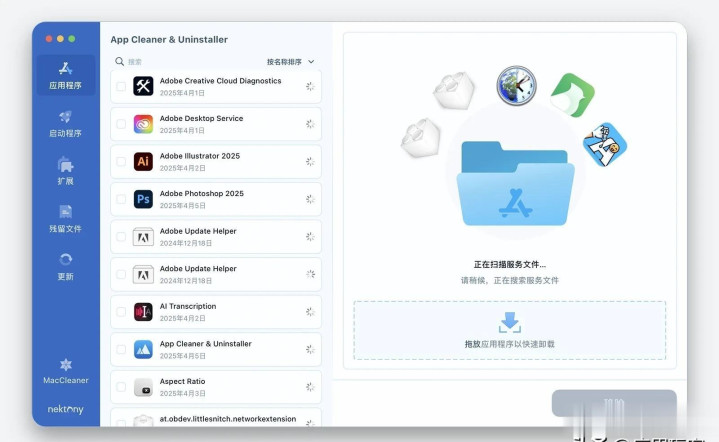Image resolution: width=719 pixels, height=442 pixels.
Task: Check Adobe Creative Cloud Diagnostics checkbox
Action: point(121,86)
